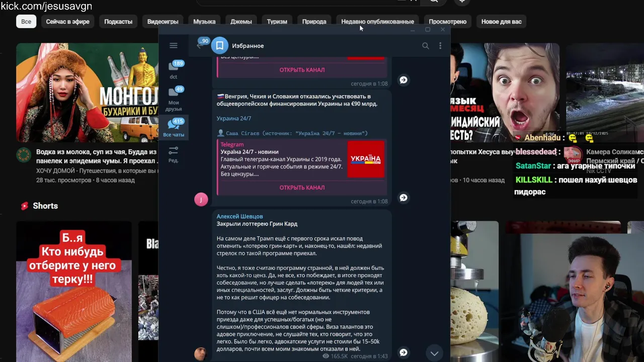Forward the Алексей Шевцов post
644x362 pixels.
(404, 352)
